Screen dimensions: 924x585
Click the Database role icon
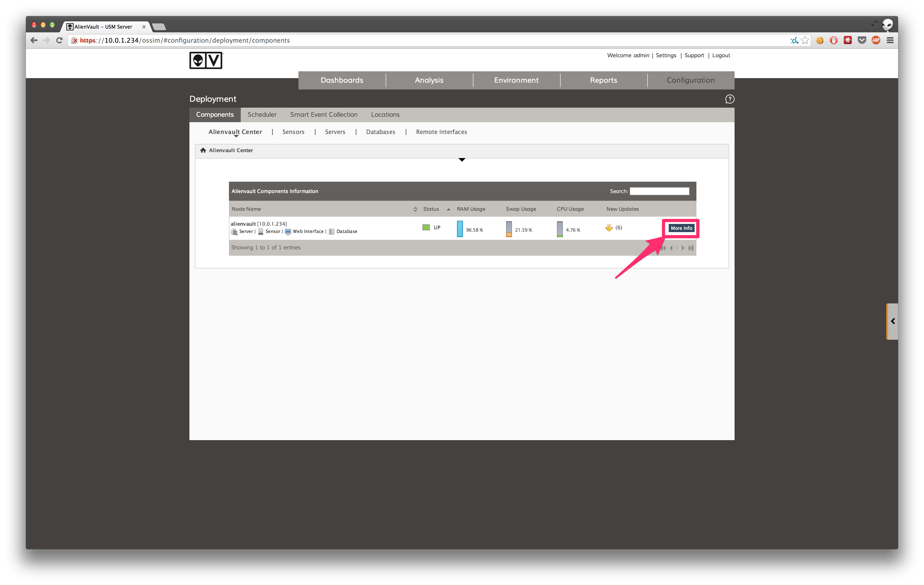point(332,232)
